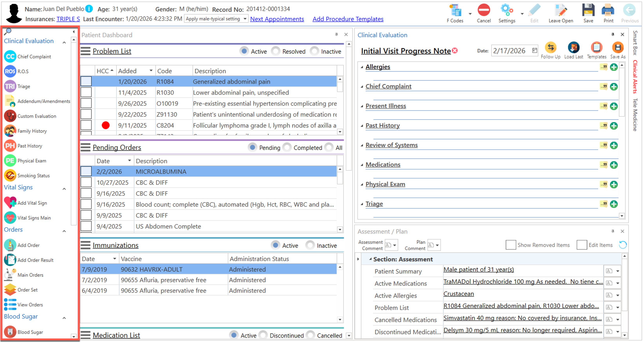Click green plus next to Allergies

tap(614, 67)
